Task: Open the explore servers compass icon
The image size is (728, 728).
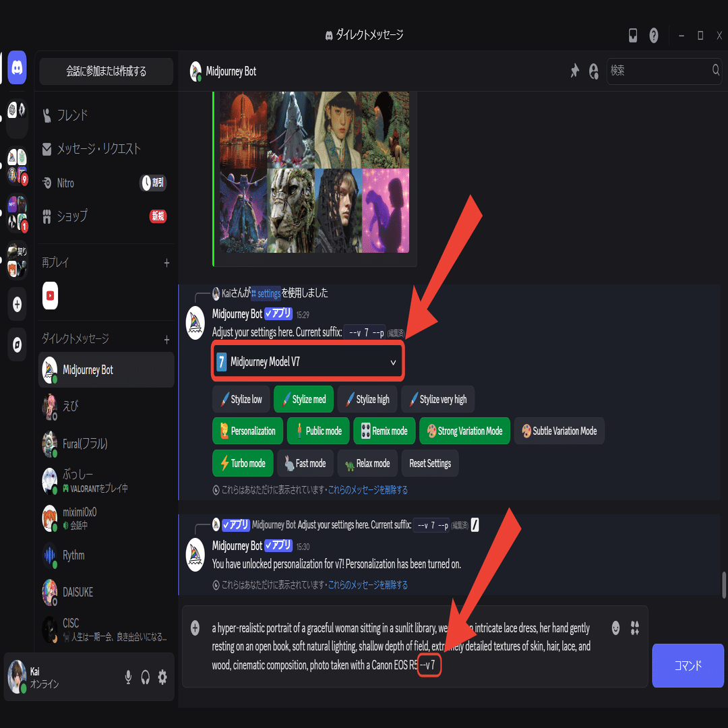Action: [17, 344]
